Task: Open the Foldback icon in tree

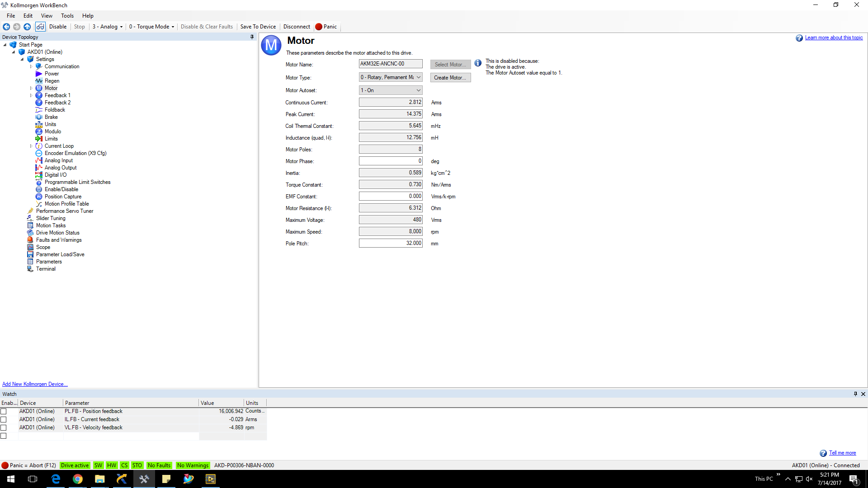Action: click(39, 110)
